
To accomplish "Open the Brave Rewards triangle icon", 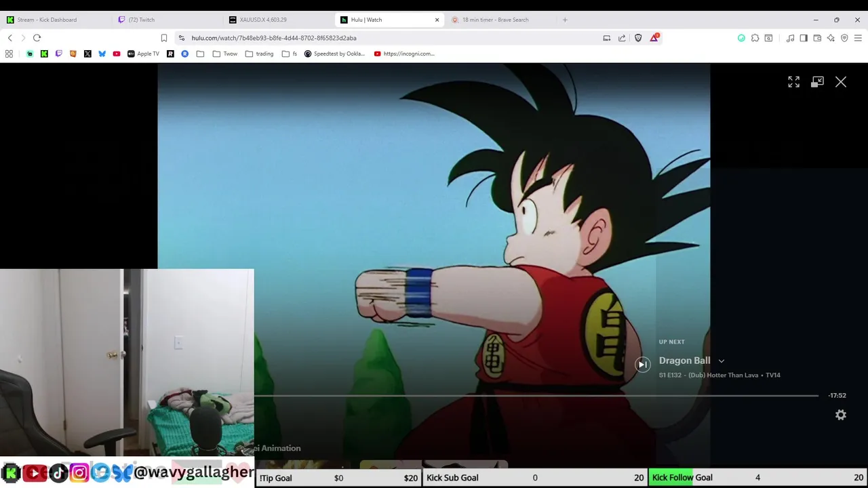I will pyautogui.click(x=654, y=38).
